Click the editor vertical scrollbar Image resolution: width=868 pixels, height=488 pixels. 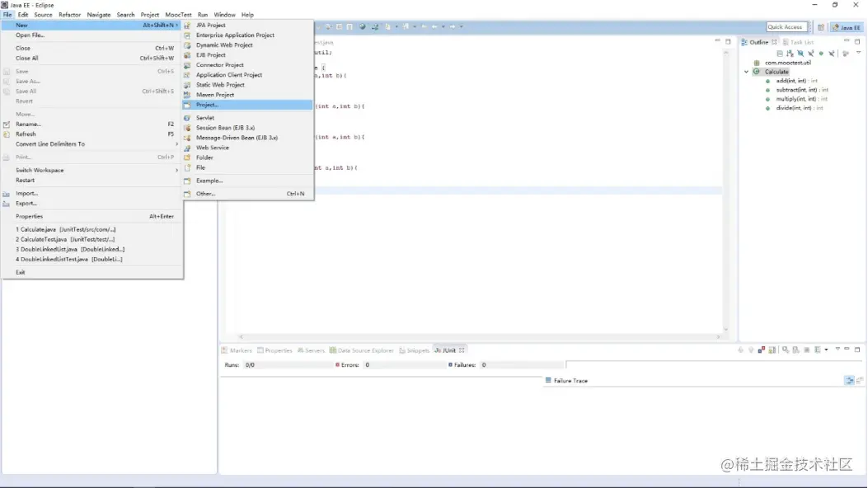(x=725, y=191)
